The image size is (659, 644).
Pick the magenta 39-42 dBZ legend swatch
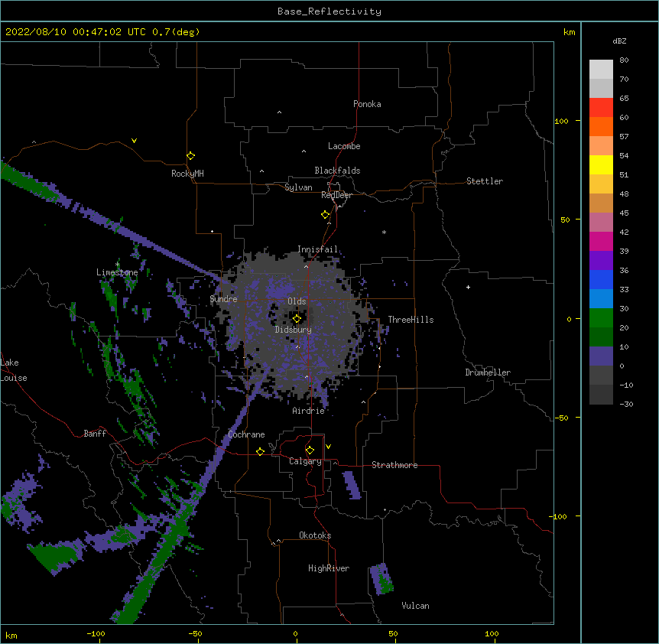coord(601,241)
